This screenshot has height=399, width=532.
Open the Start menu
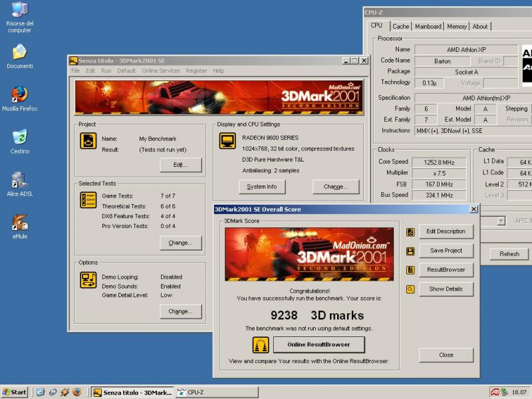(14, 392)
